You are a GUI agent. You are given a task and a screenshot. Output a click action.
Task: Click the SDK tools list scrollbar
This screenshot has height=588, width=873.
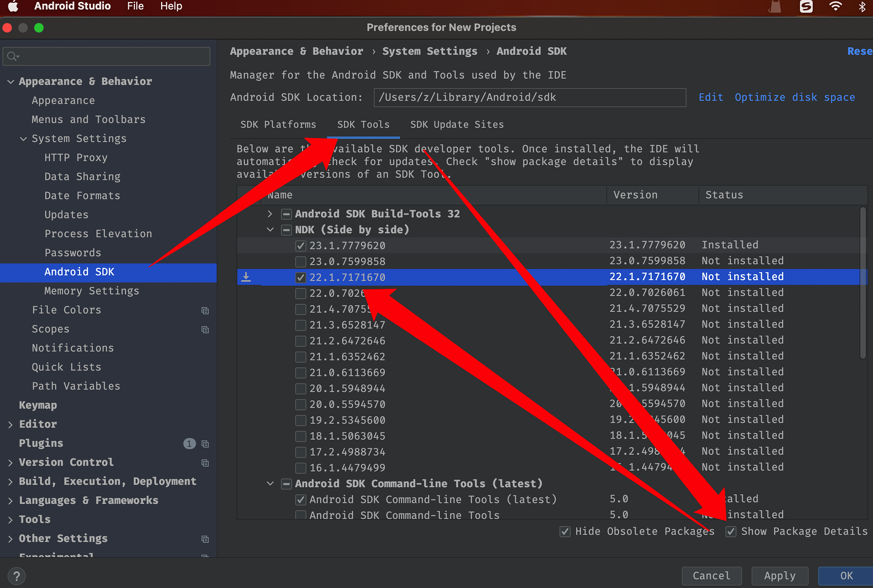click(x=863, y=282)
